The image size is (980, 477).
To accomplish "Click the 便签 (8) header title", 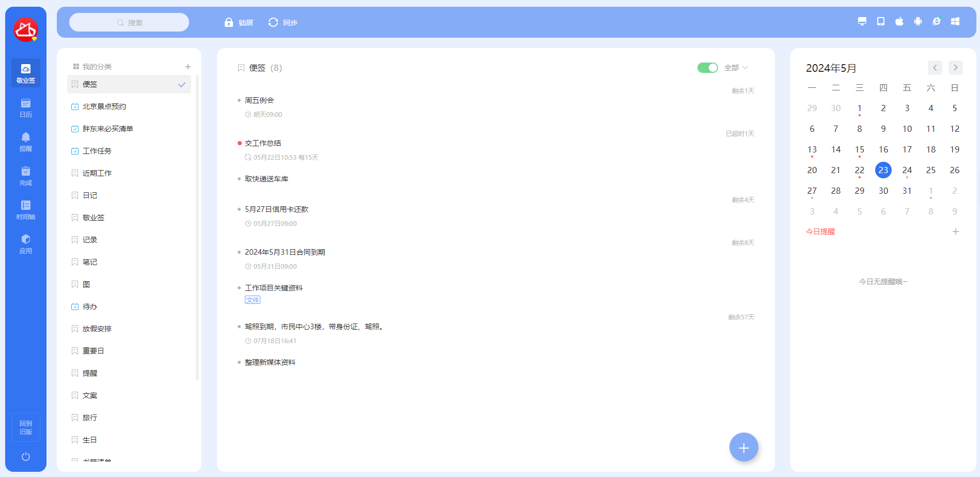I will pyautogui.click(x=265, y=68).
